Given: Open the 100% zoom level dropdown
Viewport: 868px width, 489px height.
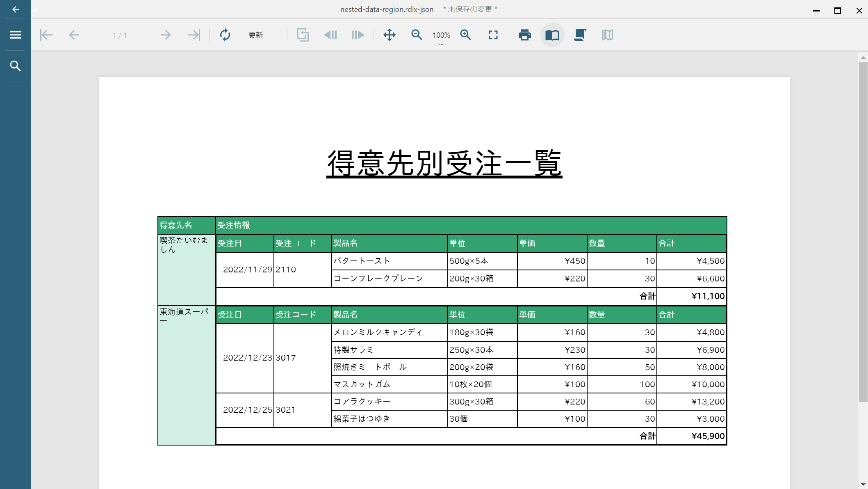Looking at the screenshot, I should point(441,36).
